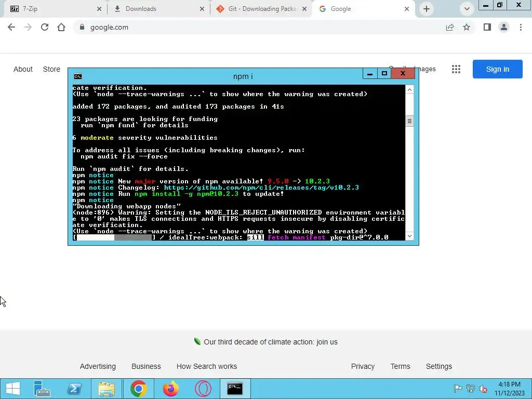Screen dimensions: 532x399
Task: Click the console scrollbar down arrow
Action: [x=409, y=236]
